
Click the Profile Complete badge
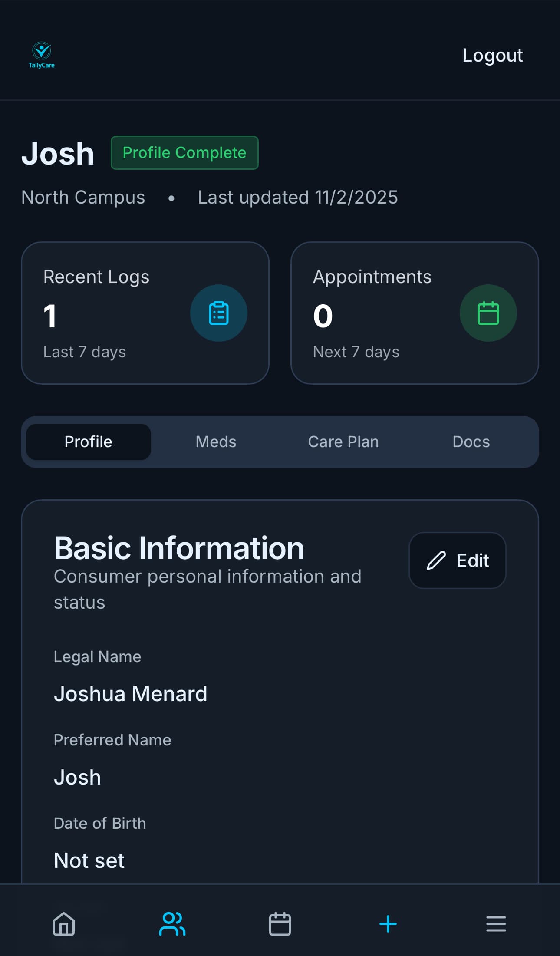pos(184,153)
